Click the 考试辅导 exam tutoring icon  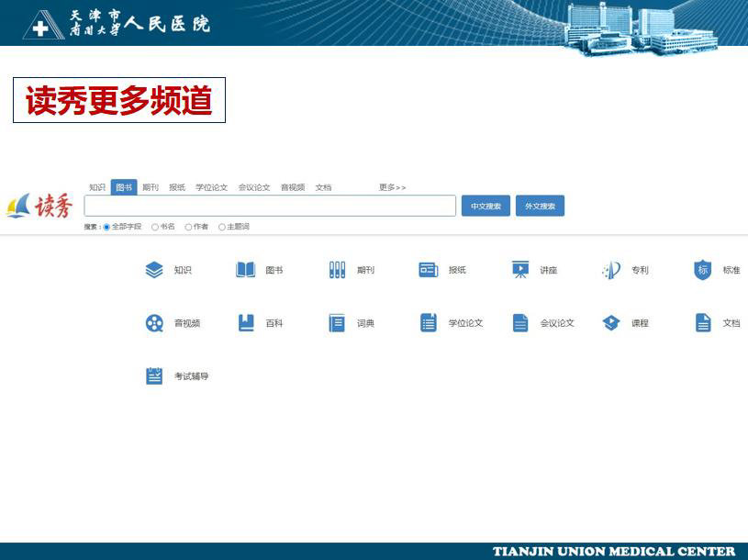(x=154, y=376)
